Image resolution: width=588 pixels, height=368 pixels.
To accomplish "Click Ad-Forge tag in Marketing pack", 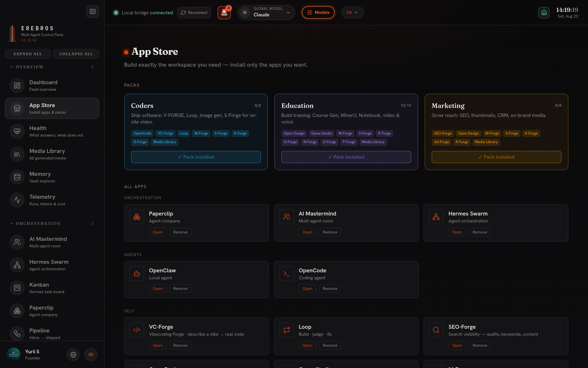I will 441,142.
